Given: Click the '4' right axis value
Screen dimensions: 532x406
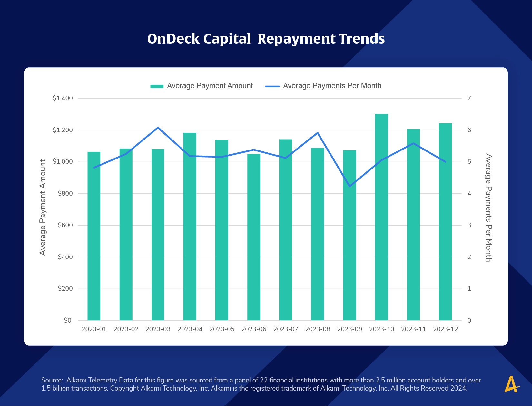Looking at the screenshot, I should coord(469,193).
